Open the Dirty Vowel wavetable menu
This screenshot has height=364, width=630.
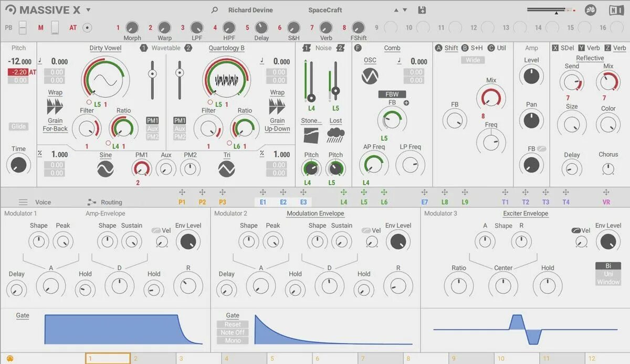(106, 48)
